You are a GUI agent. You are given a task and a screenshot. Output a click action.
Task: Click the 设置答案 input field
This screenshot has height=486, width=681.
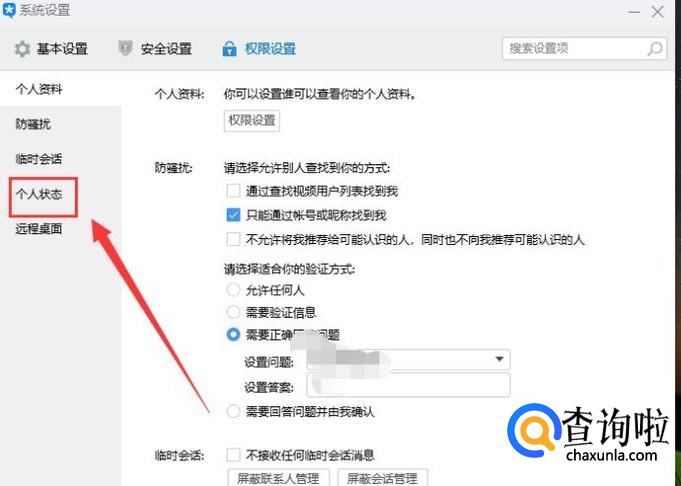tap(408, 386)
